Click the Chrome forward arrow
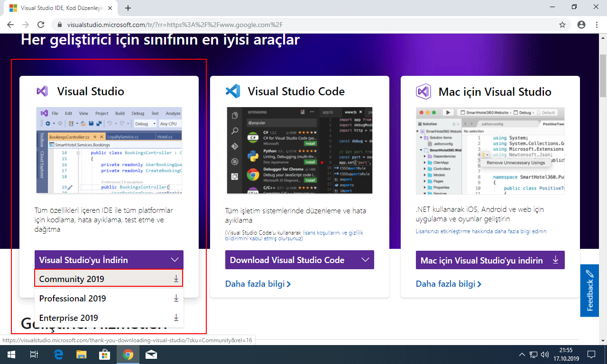 [x=26, y=25]
